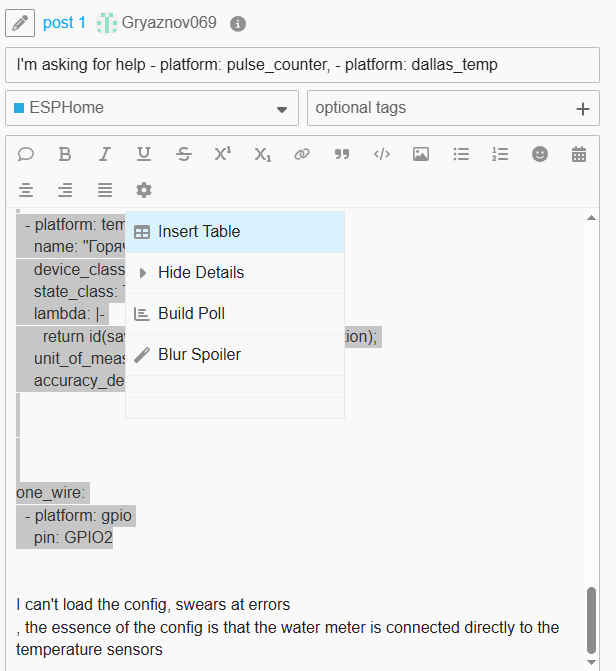Open the ESPHome category dropdown
616x671 pixels.
coord(152,108)
